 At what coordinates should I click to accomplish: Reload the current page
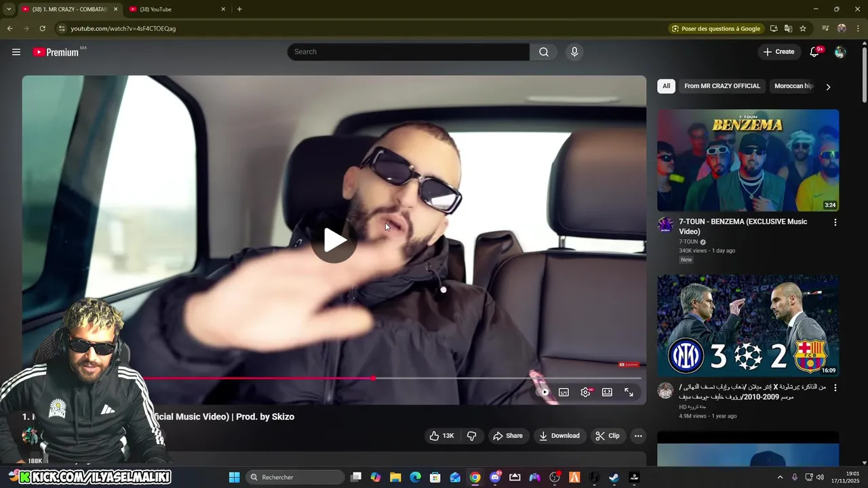tap(42, 28)
